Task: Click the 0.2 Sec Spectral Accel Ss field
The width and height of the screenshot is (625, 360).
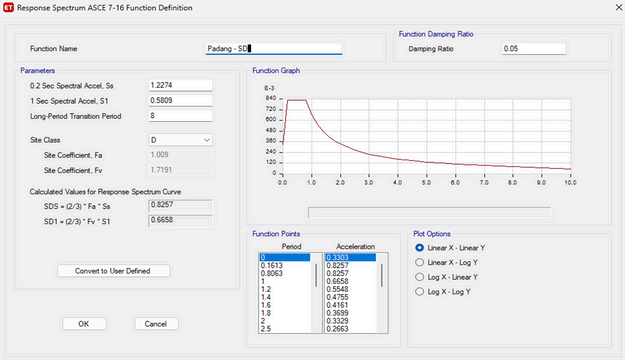Action: (181, 85)
